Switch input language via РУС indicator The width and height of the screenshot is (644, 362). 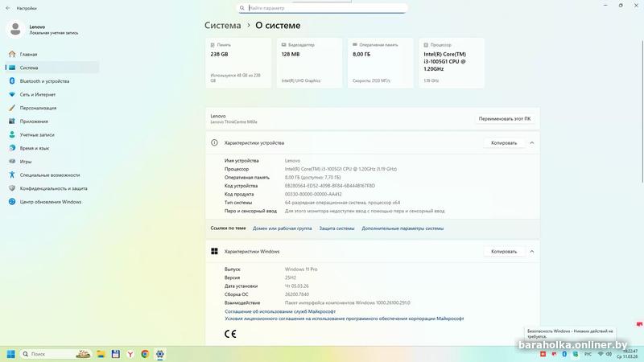point(588,354)
